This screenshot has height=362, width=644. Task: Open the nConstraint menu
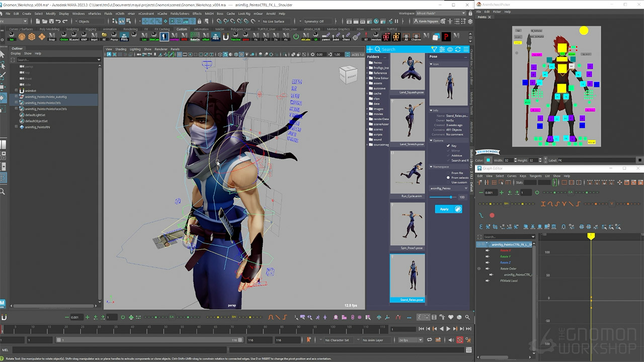(146, 14)
